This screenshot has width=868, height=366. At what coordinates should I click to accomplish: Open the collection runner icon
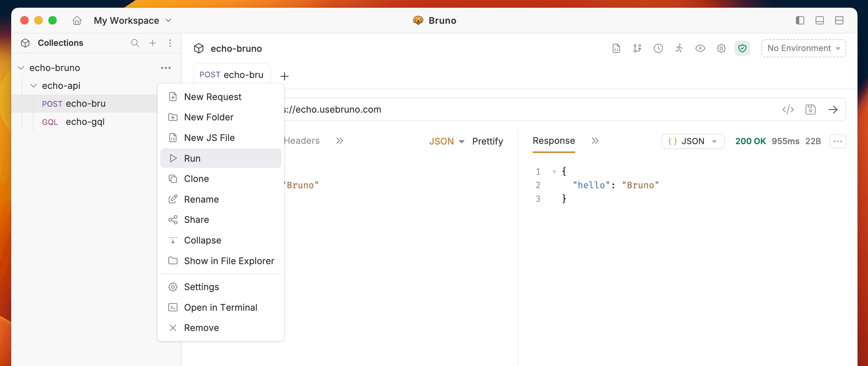pos(679,48)
